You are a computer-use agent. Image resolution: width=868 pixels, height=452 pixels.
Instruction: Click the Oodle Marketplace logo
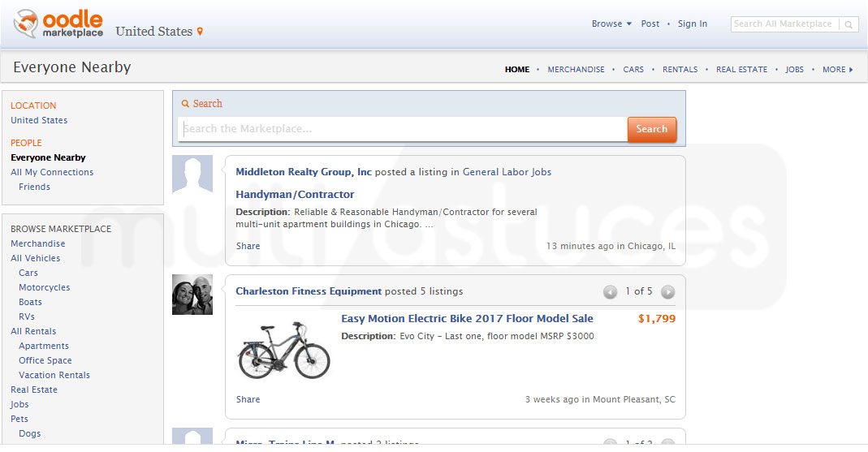pos(58,24)
